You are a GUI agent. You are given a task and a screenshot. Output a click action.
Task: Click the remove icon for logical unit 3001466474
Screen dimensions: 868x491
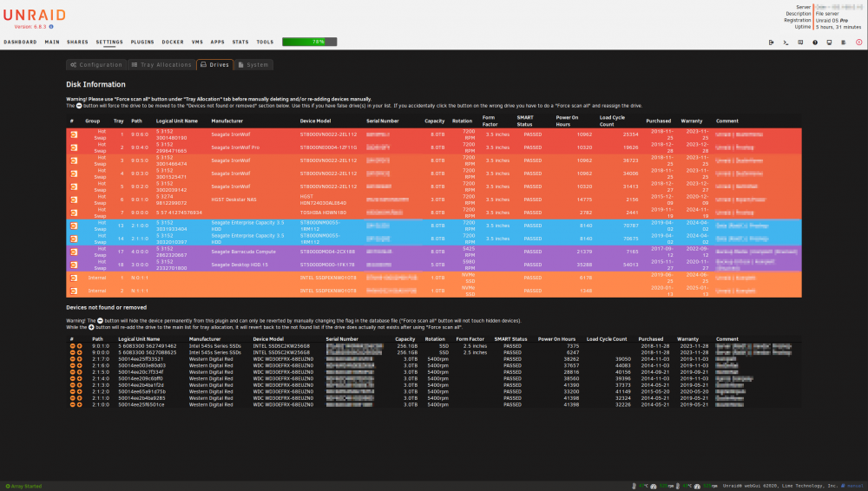pos(74,160)
